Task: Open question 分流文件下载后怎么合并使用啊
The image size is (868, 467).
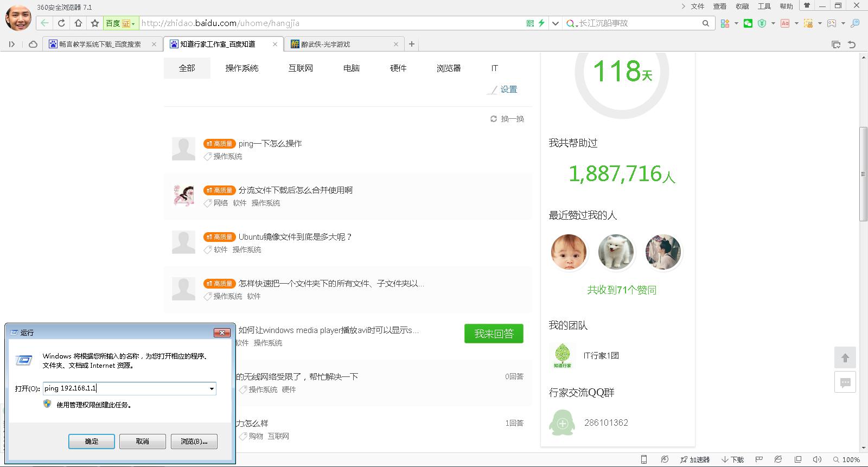Action: pyautogui.click(x=296, y=190)
